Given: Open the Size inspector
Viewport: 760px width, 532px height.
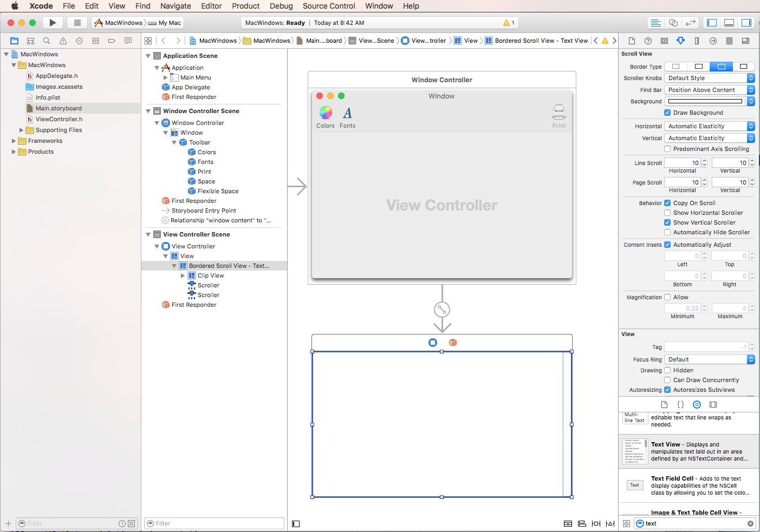Looking at the screenshot, I should [697, 41].
